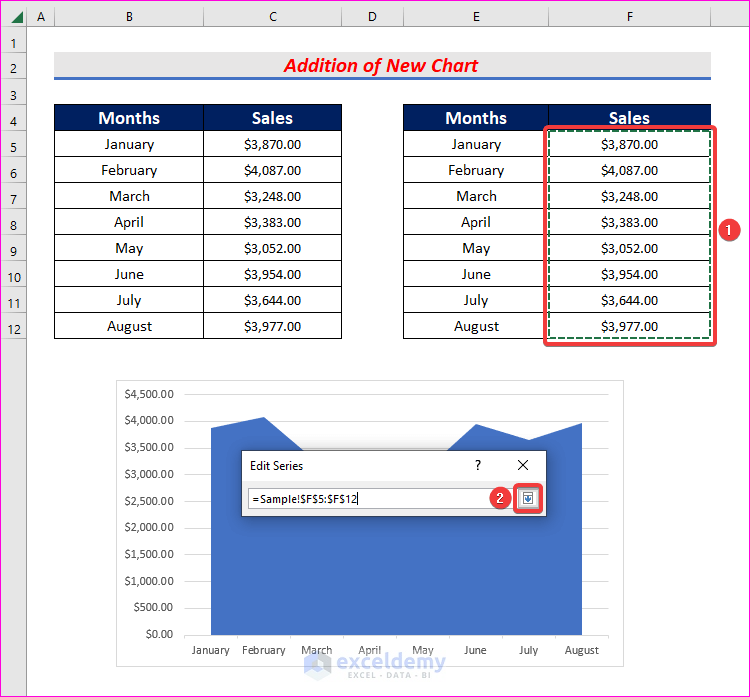
Task: Select column E header
Action: point(476,17)
